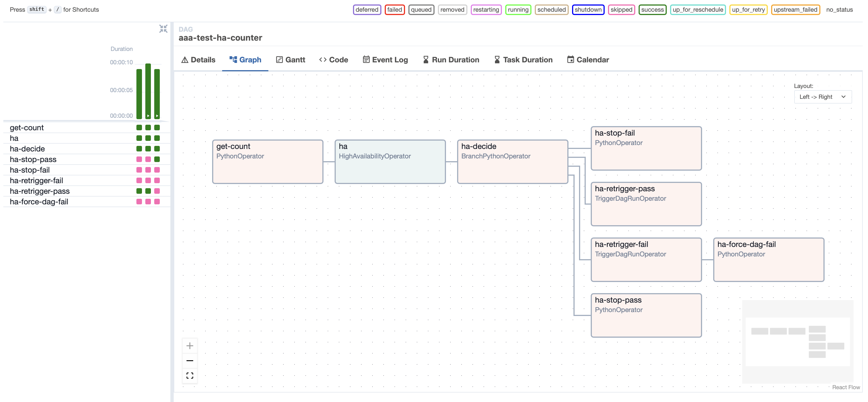The image size is (868, 402).
Task: Click the ha-force-dag-fail graph node
Action: [x=768, y=259]
